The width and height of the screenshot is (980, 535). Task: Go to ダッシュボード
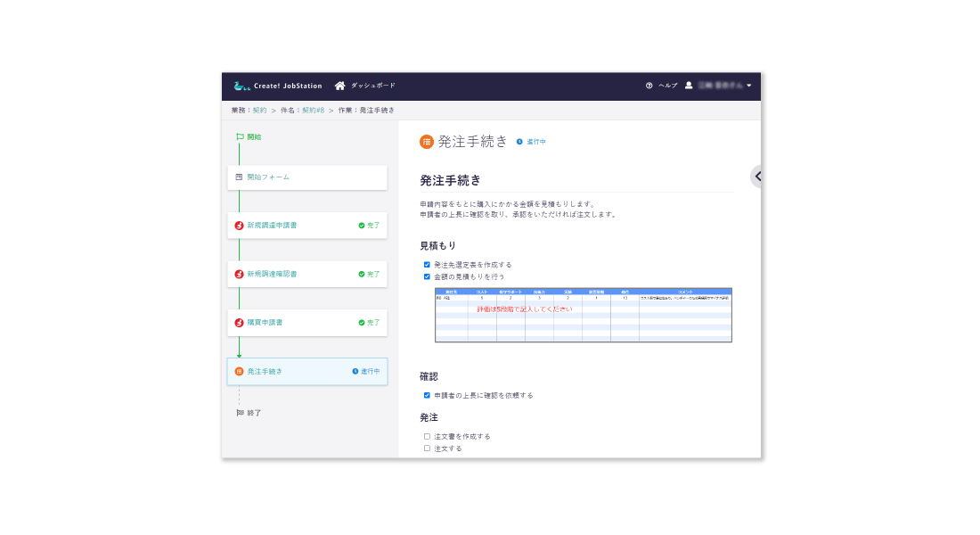coord(372,86)
